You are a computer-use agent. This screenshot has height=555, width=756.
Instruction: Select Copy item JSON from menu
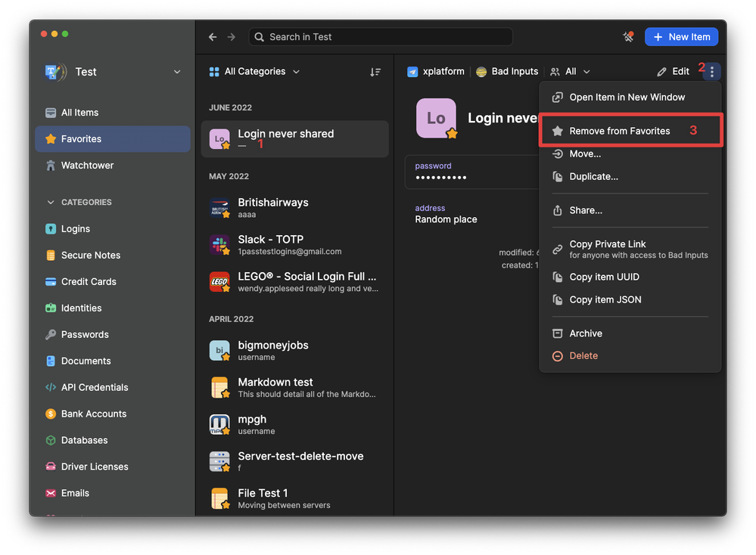click(x=605, y=299)
